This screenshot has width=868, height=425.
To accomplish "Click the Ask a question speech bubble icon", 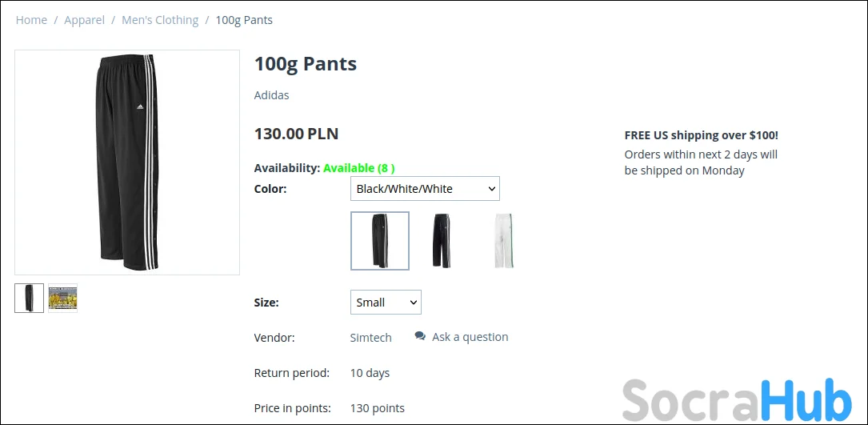I will pos(420,337).
